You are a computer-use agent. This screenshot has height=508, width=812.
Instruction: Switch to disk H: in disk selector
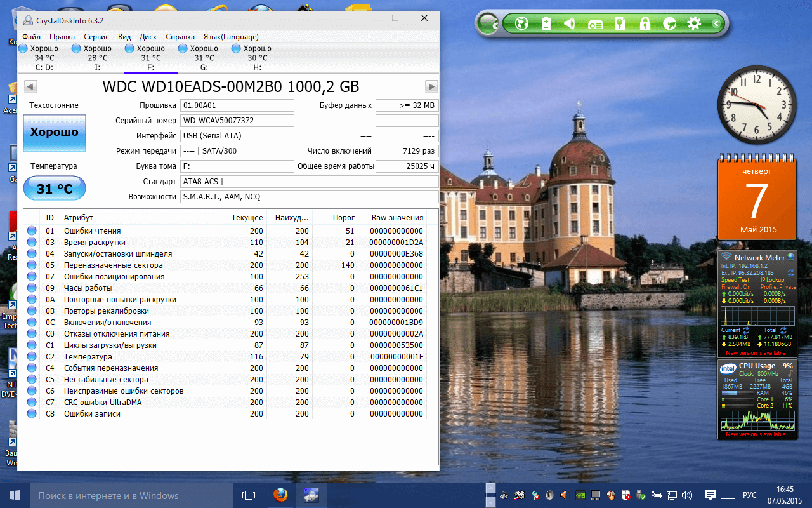(257, 58)
